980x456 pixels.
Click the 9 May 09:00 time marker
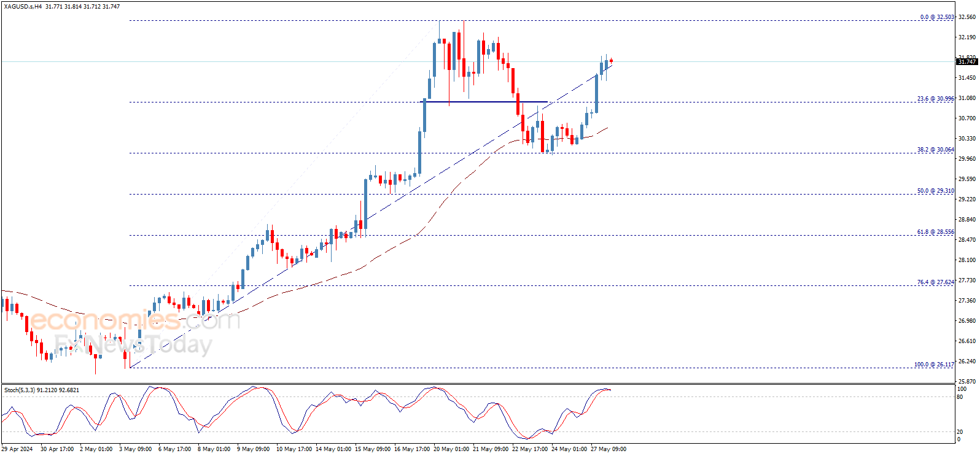pyautogui.click(x=253, y=449)
